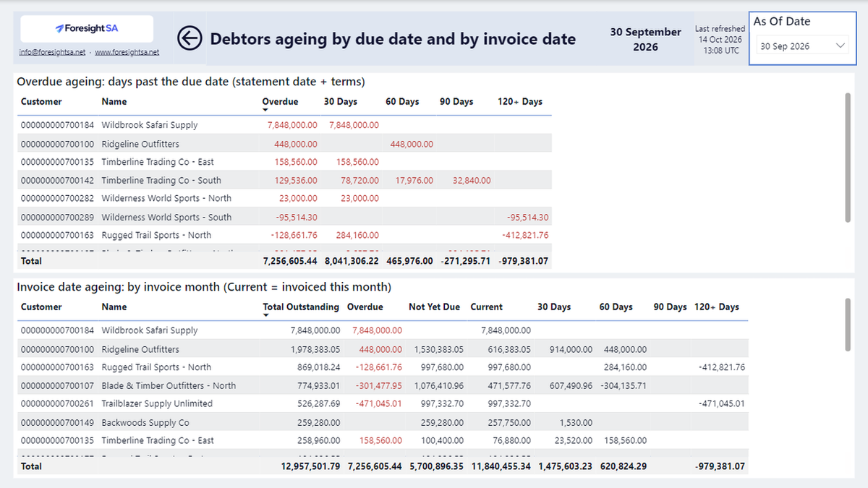Click 1,978,383.05 total outstanding value

pos(315,349)
